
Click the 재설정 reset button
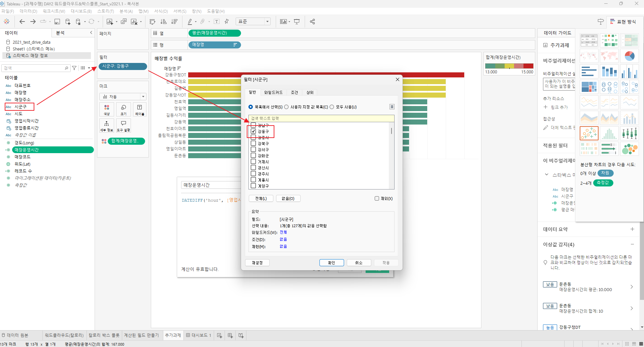tap(257, 263)
